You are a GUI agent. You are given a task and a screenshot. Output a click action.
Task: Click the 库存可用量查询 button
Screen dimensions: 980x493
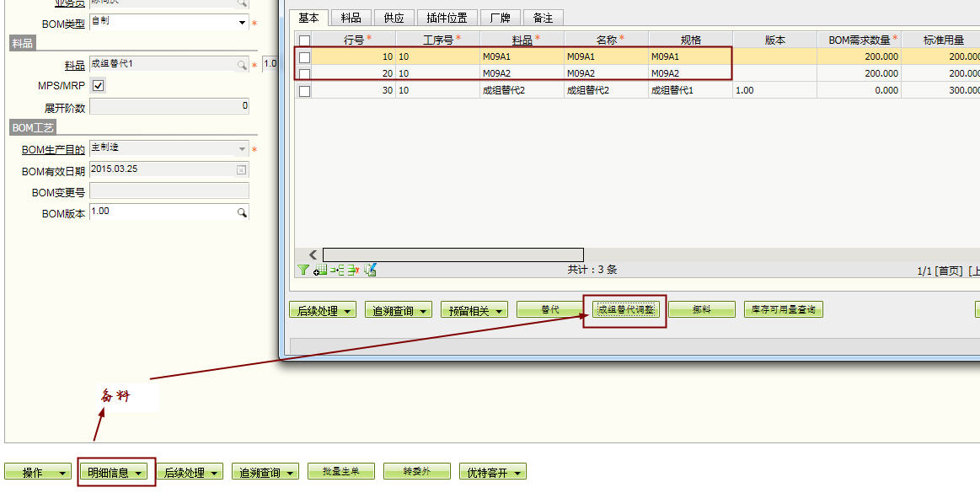point(783,310)
